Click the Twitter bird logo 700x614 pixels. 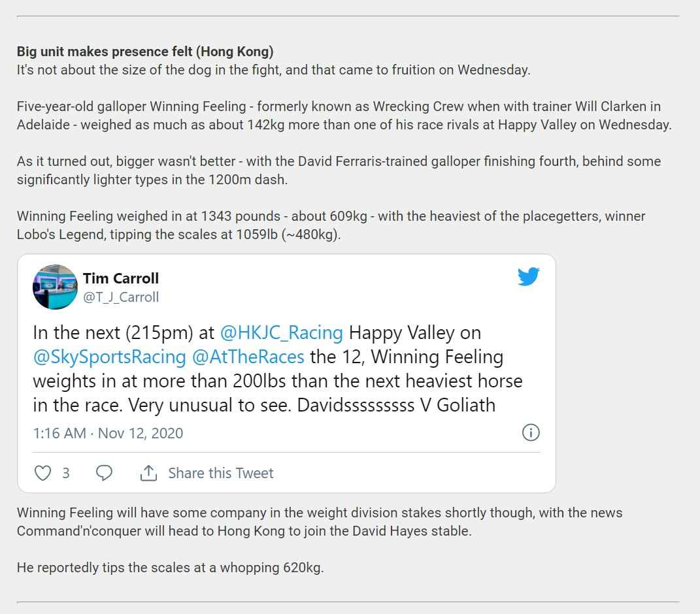coord(529,277)
